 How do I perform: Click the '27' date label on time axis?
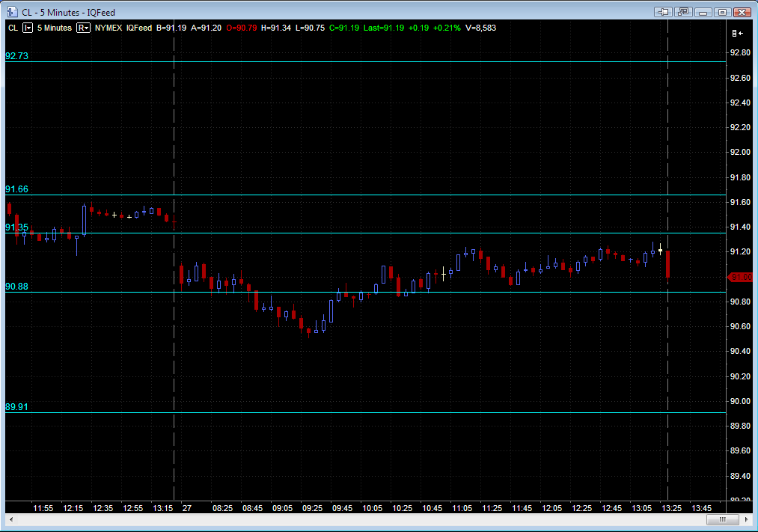(187, 508)
